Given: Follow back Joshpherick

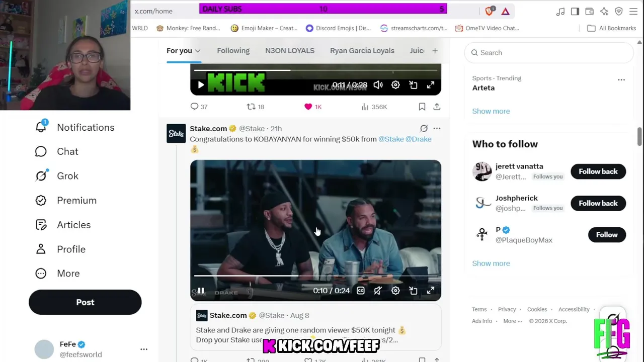Looking at the screenshot, I should point(598,203).
